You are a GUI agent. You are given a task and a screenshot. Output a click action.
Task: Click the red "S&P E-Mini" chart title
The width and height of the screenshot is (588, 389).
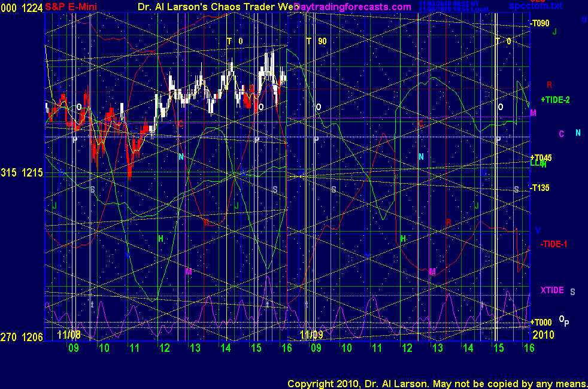[x=71, y=7]
